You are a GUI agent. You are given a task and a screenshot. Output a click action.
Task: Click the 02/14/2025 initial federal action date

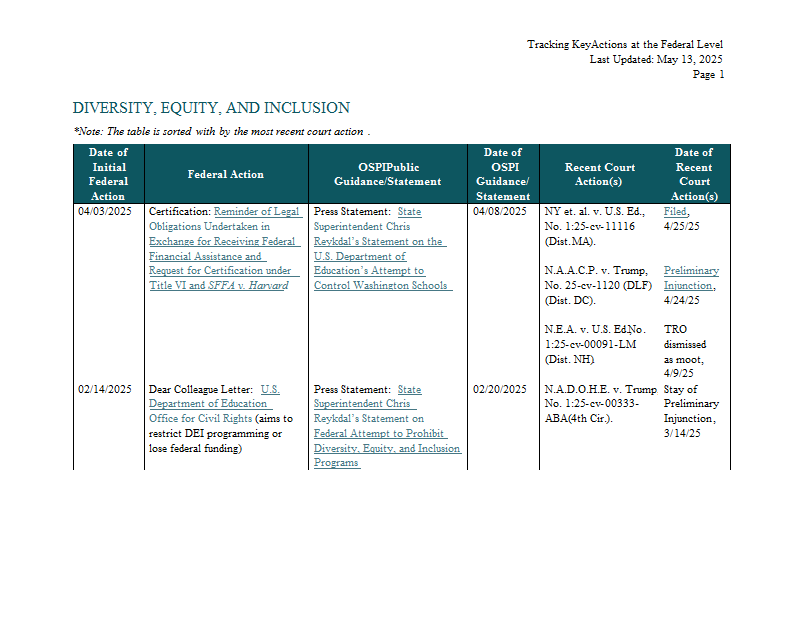[x=105, y=389]
